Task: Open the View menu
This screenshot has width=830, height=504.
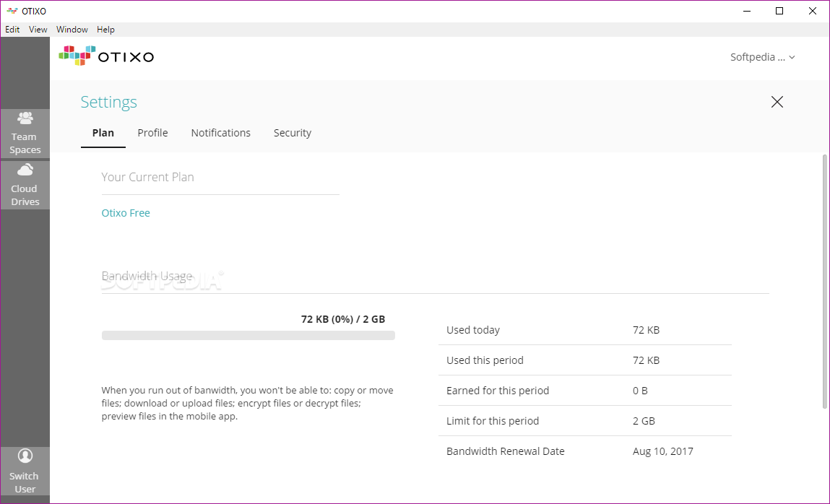Action: (x=38, y=30)
